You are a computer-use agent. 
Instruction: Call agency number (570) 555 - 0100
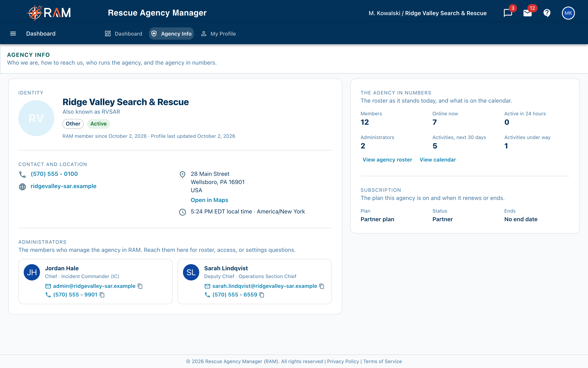click(54, 174)
